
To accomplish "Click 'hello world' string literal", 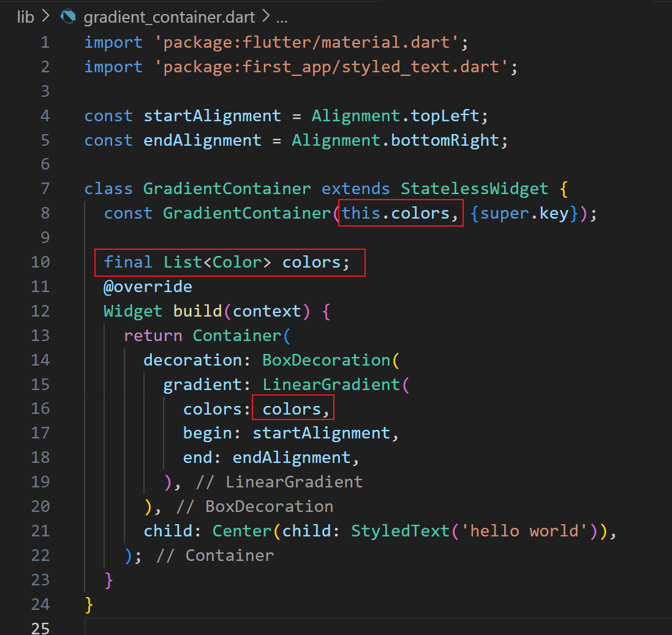I will coord(524,531).
